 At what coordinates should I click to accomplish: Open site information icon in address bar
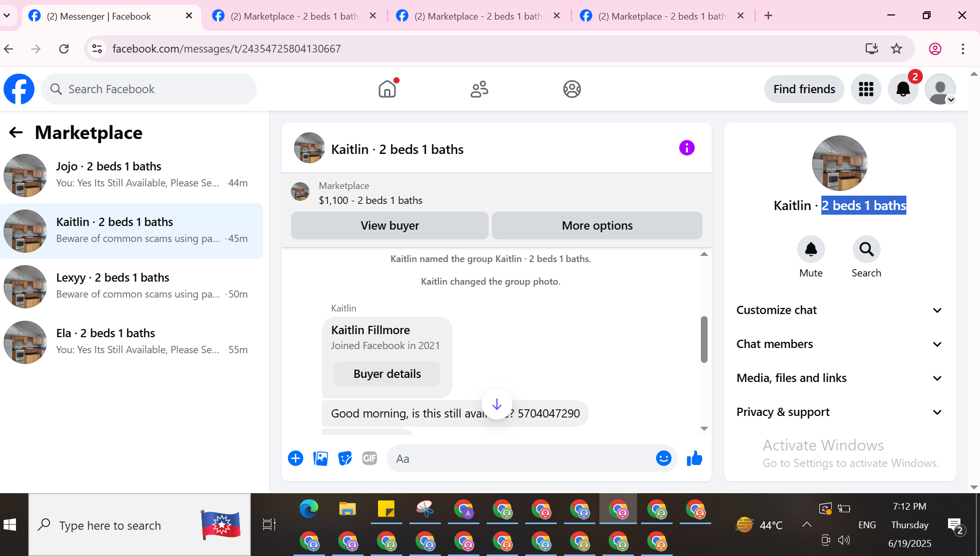97,49
